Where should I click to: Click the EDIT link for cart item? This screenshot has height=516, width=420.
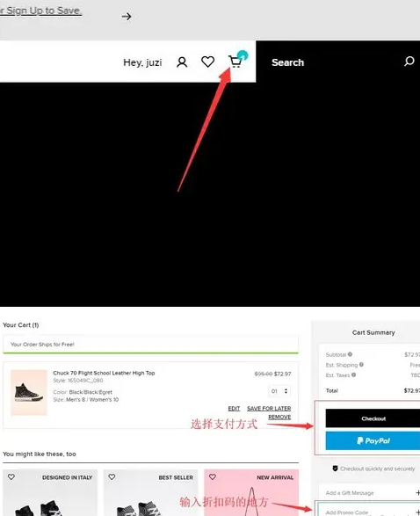[234, 408]
